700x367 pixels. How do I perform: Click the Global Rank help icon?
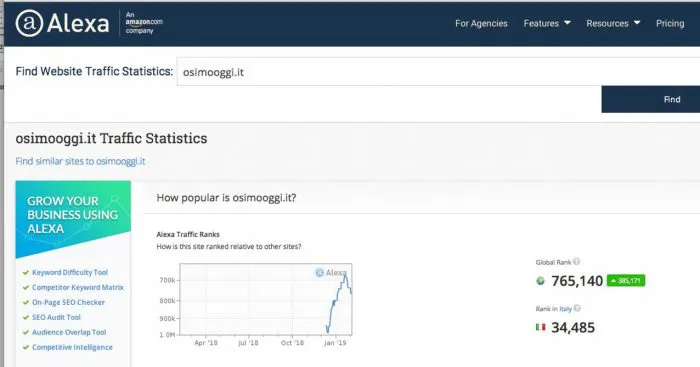pos(576,262)
